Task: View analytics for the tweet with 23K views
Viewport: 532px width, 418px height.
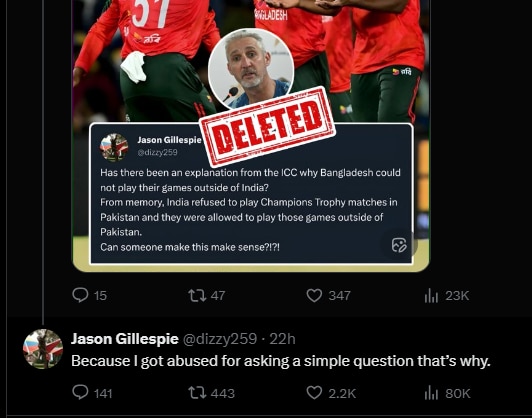Action: pyautogui.click(x=446, y=296)
